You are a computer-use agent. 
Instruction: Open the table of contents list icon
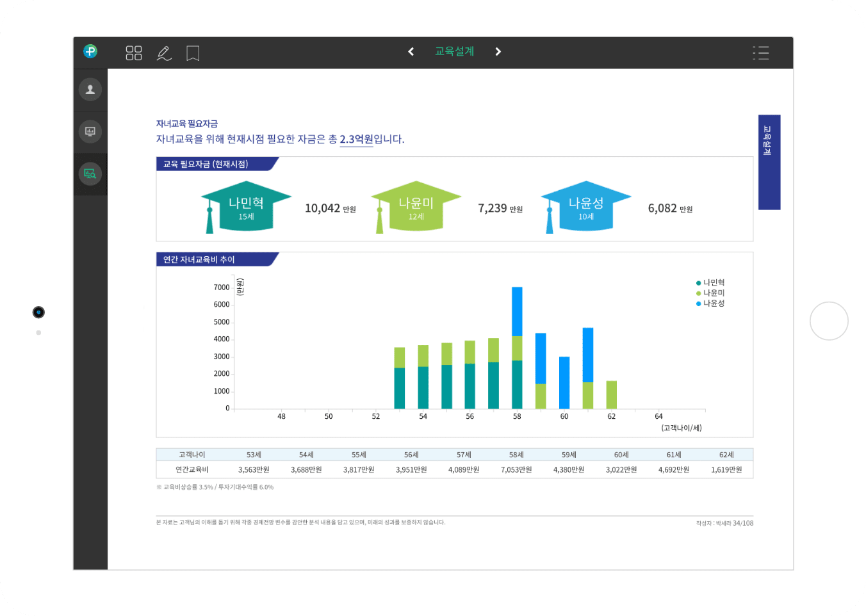tap(761, 53)
